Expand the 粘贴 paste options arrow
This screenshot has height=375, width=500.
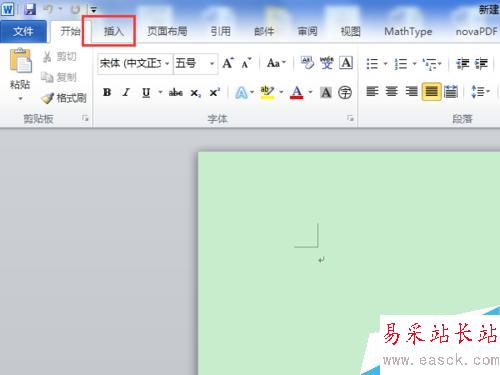[20, 99]
